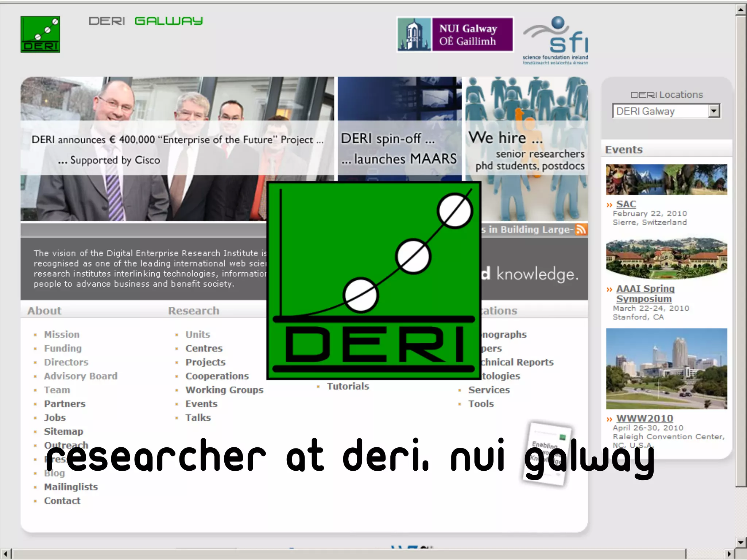
Task: Select the About section heading
Action: pyautogui.click(x=44, y=311)
